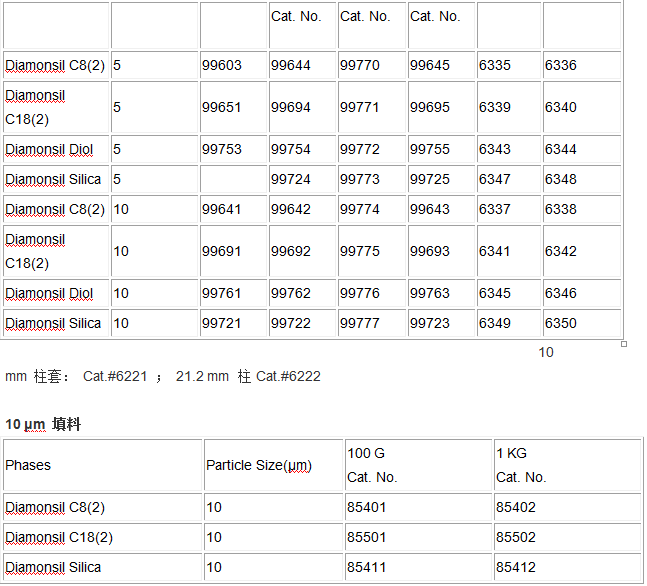Click cell 99645
This screenshot has width=647, height=586.
point(442,65)
